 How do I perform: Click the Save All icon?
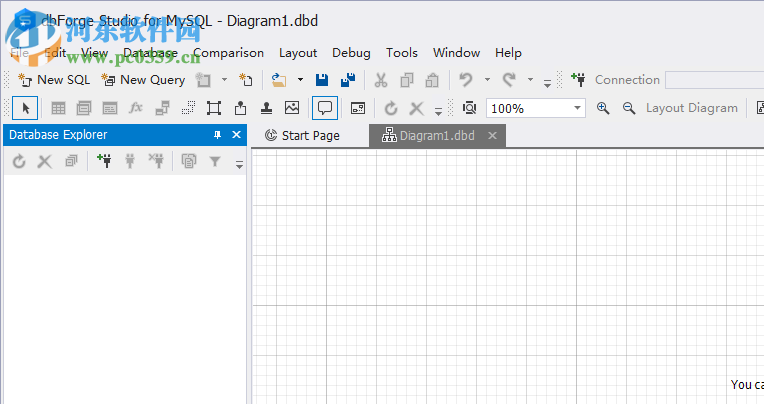[x=348, y=80]
